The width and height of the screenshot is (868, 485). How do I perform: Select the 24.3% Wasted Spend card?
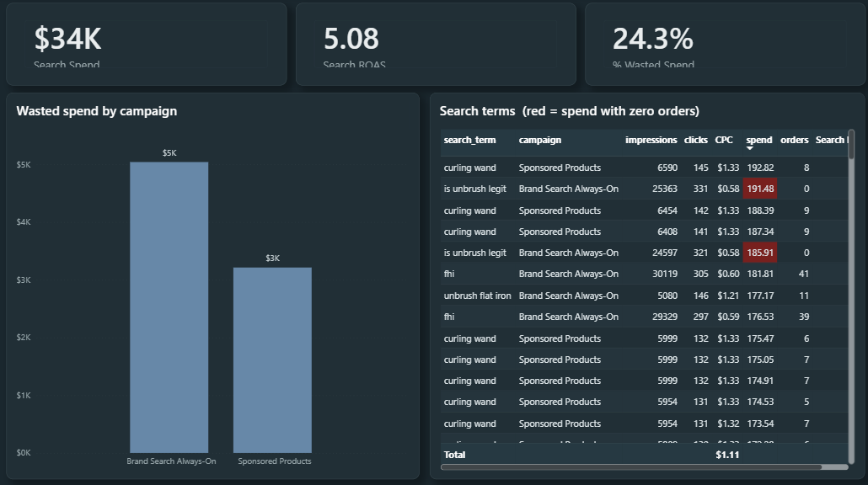(726, 45)
